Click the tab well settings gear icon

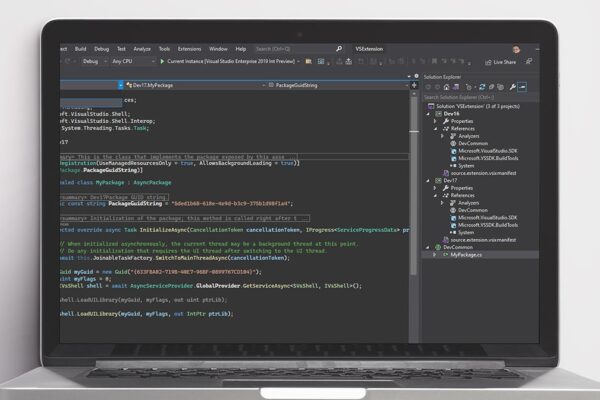pos(416,76)
